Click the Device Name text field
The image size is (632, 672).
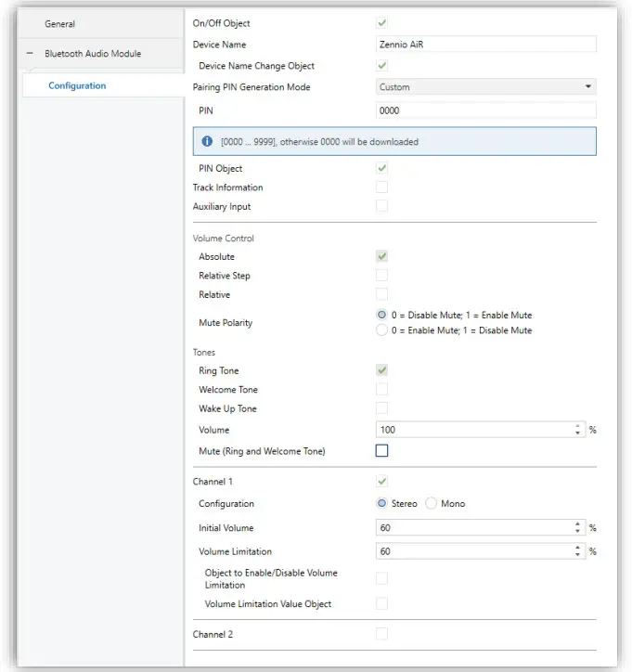[x=486, y=45]
